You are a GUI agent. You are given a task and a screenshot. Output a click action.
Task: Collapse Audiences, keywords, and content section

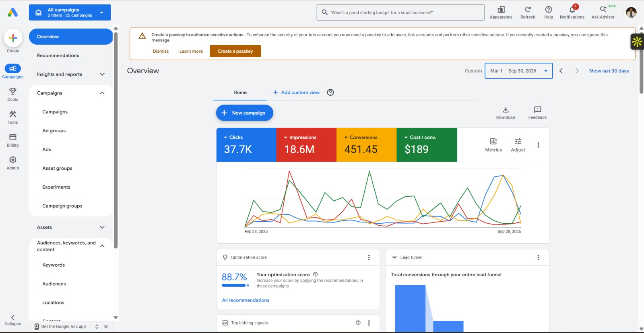pyautogui.click(x=102, y=246)
